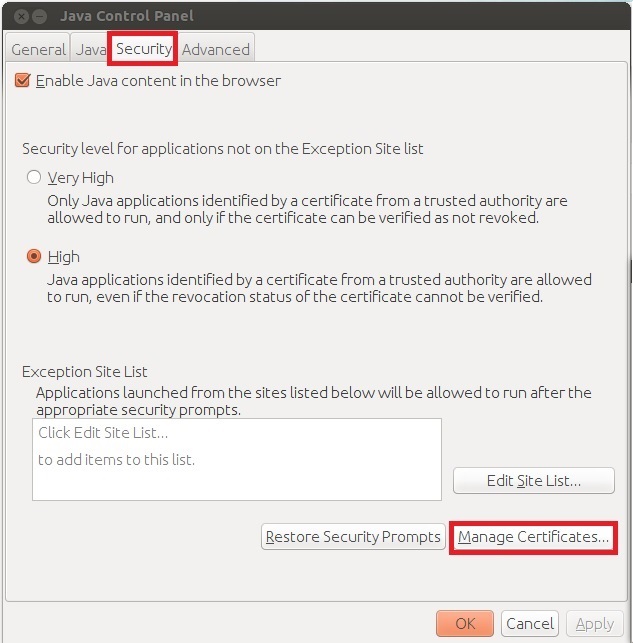Choose the Very High security level
633x643 pixels.
point(35,178)
